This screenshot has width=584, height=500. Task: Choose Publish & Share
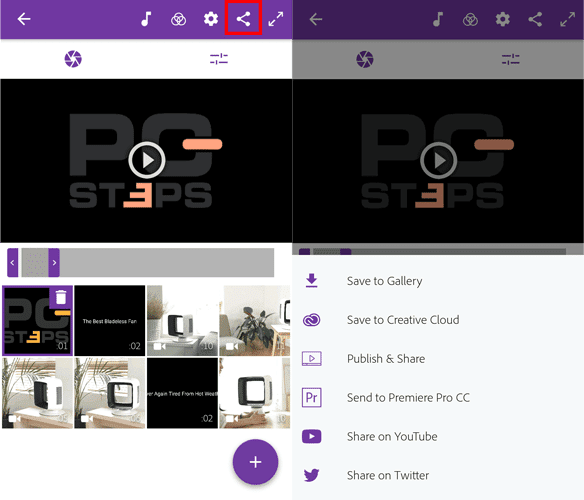coord(438,358)
